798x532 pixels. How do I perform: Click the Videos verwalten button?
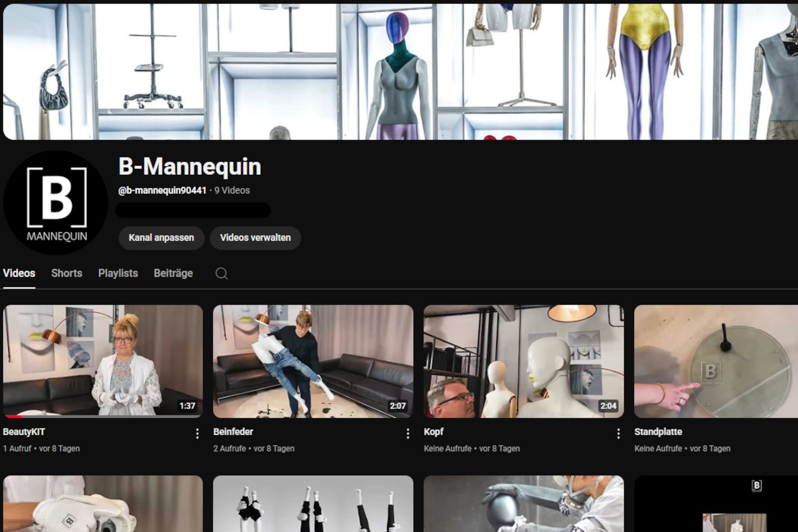click(255, 238)
